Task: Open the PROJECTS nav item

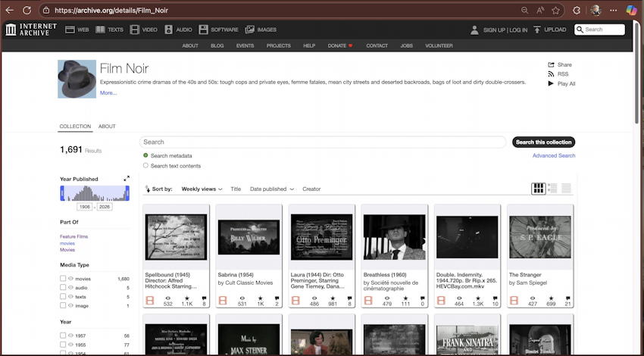Action: coord(279,45)
